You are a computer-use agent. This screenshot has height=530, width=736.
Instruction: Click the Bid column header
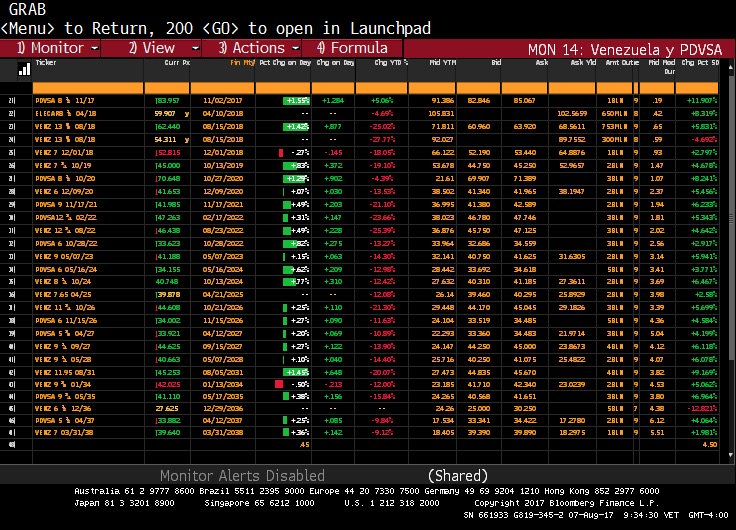496,62
